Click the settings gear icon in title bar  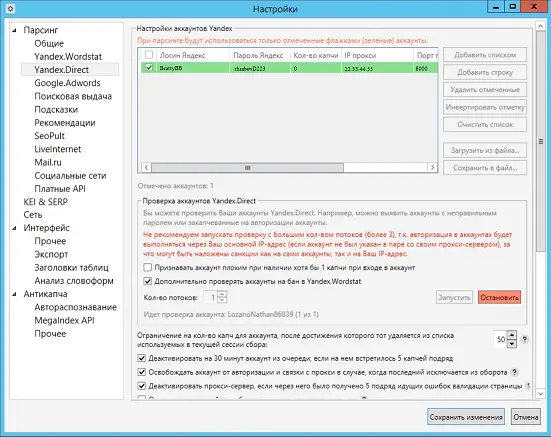(10, 8)
